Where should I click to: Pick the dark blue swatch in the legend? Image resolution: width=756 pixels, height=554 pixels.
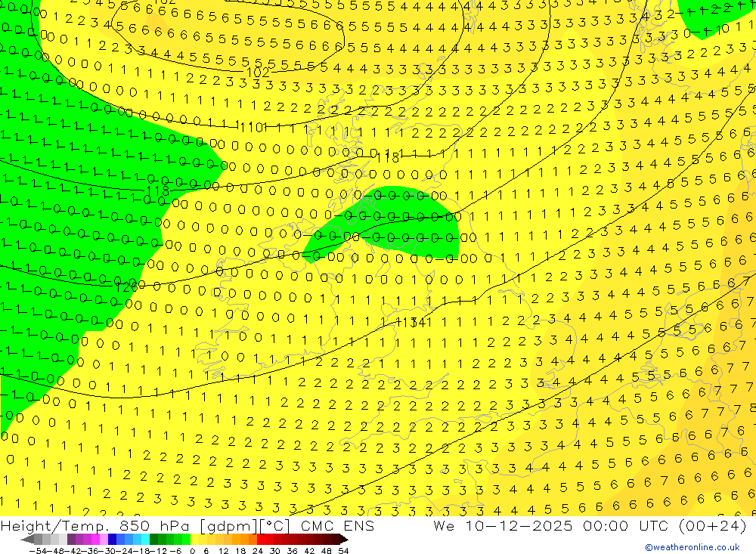113,540
